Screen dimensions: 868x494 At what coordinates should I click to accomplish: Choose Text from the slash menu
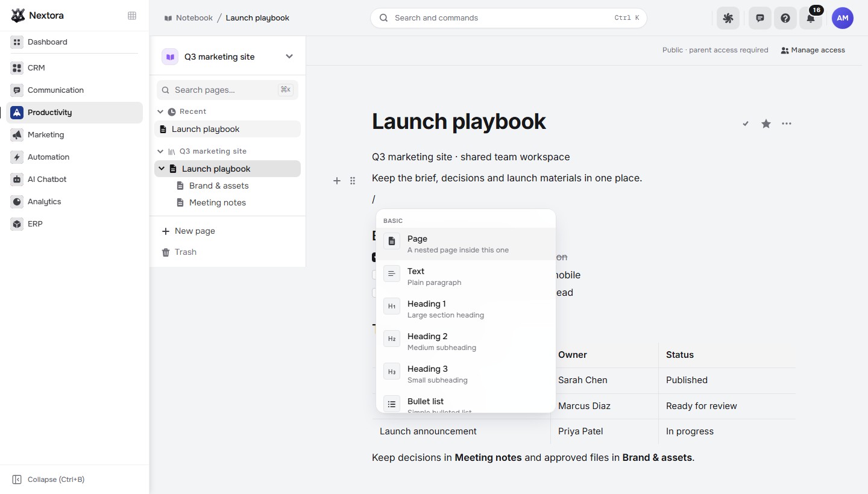[x=465, y=277]
